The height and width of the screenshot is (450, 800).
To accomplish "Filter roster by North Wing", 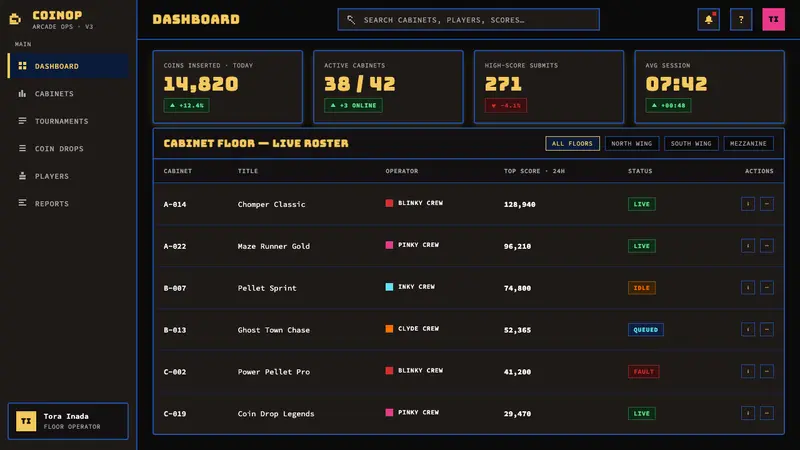I will click(632, 143).
